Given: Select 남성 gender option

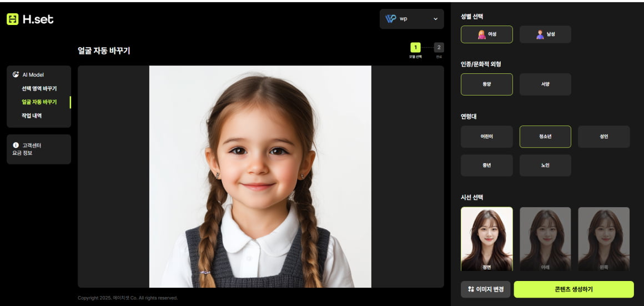Looking at the screenshot, I should point(545,34).
